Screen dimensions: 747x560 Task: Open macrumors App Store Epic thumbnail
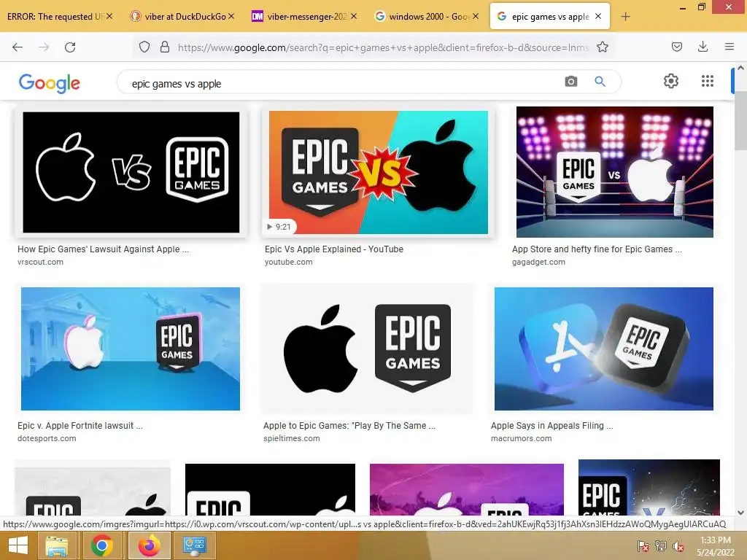[603, 349]
